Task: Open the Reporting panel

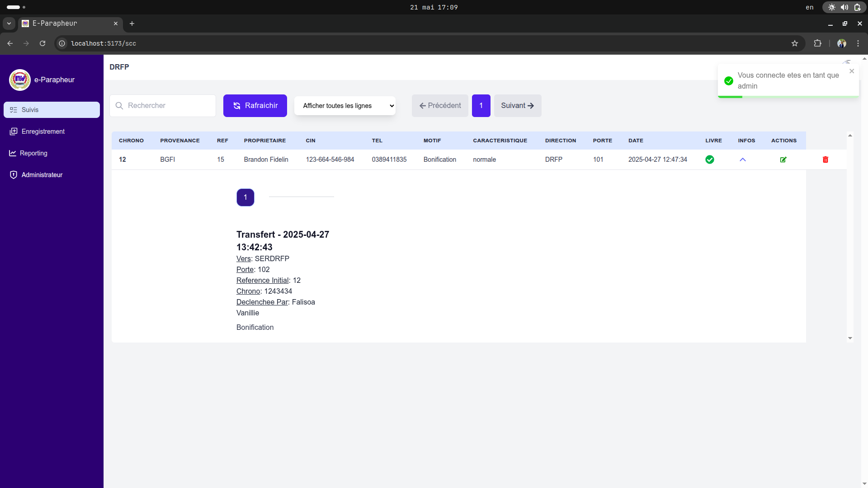Action: point(33,153)
